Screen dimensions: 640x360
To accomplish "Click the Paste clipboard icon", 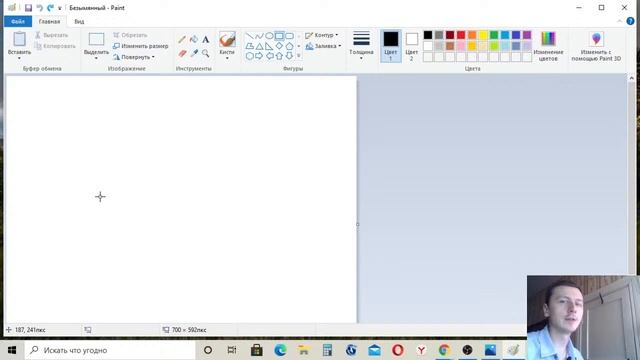I will click(19, 39).
